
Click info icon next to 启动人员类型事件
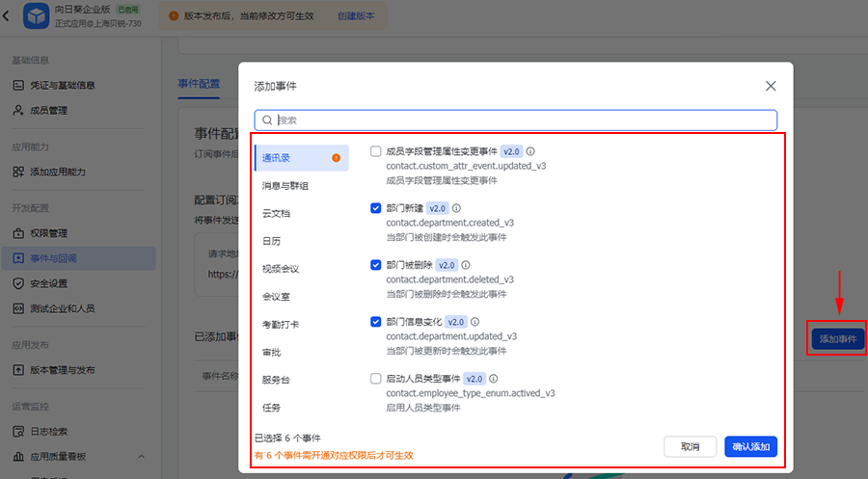coord(493,379)
